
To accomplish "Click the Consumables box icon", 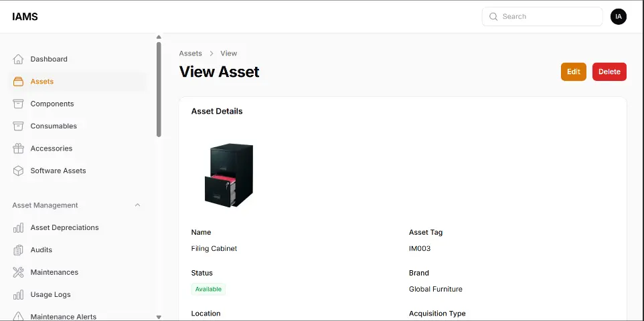I will click(18, 126).
